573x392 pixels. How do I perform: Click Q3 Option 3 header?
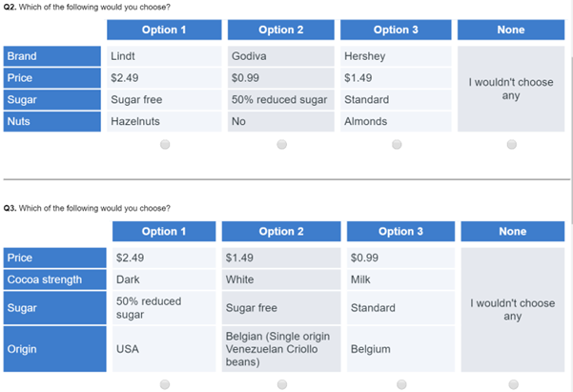[400, 231]
